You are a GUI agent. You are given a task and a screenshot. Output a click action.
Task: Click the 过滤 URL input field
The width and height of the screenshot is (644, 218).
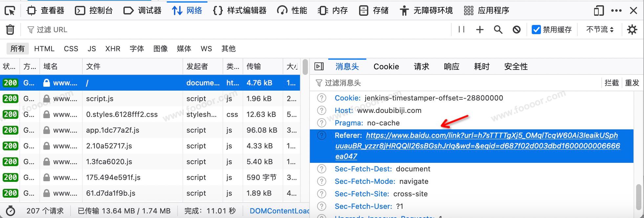[230, 30]
